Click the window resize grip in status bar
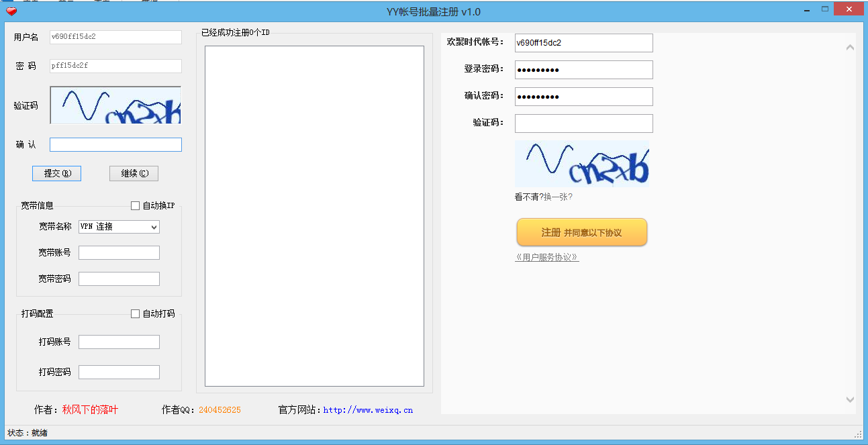The height and width of the screenshot is (445, 868). click(x=858, y=434)
